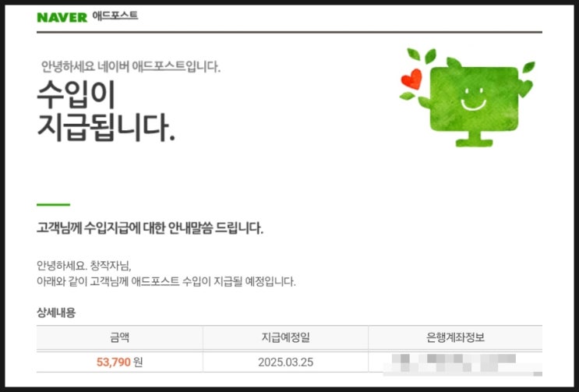Screen dimensions: 579x392
Task: Click the short green divider line
Action: point(53,204)
